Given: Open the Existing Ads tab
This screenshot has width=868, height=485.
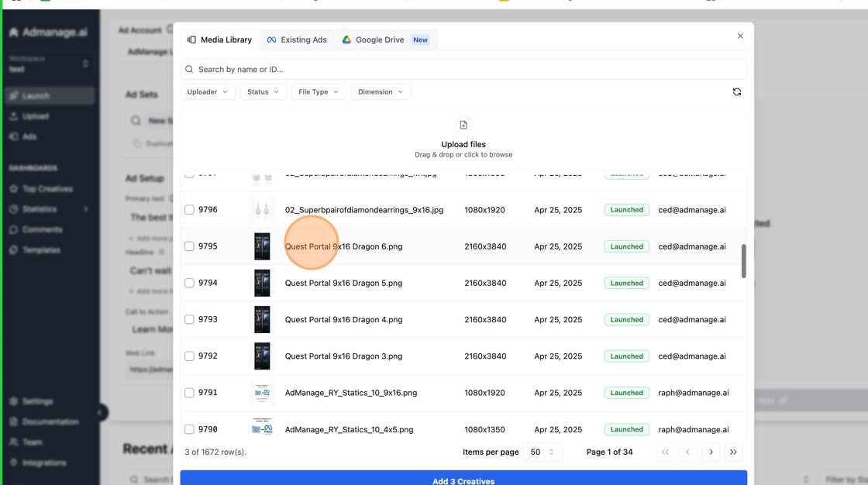Looking at the screenshot, I should point(298,40).
